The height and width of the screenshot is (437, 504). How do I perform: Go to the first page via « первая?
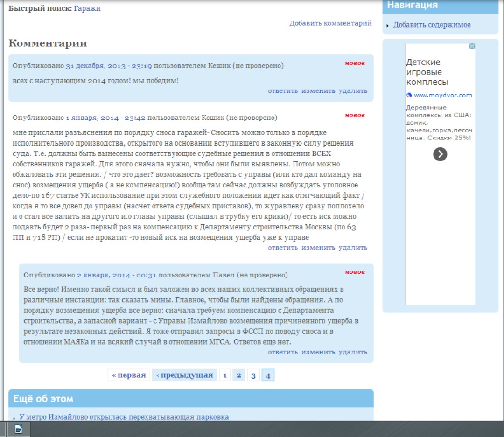coord(129,375)
